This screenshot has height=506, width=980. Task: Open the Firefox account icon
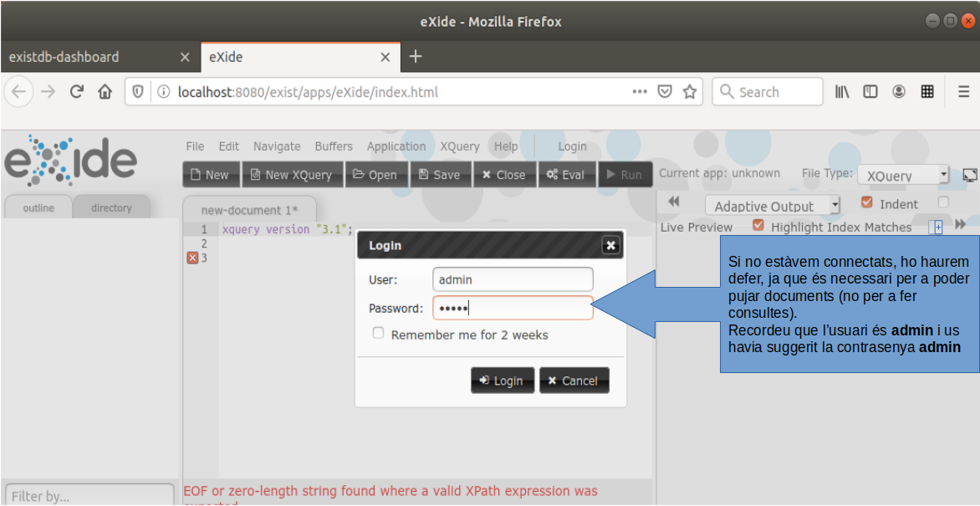[899, 92]
